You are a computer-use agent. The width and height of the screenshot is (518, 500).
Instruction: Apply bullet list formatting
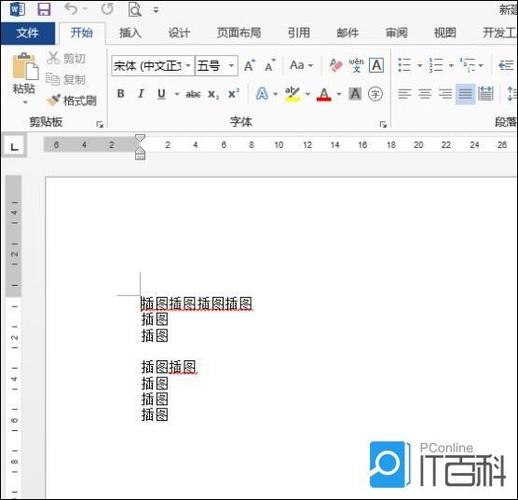[404, 65]
